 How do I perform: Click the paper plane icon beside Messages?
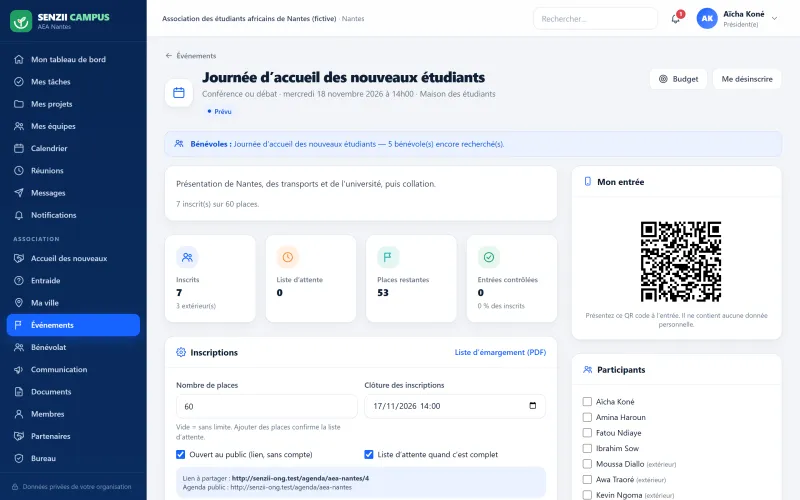pyautogui.click(x=19, y=193)
